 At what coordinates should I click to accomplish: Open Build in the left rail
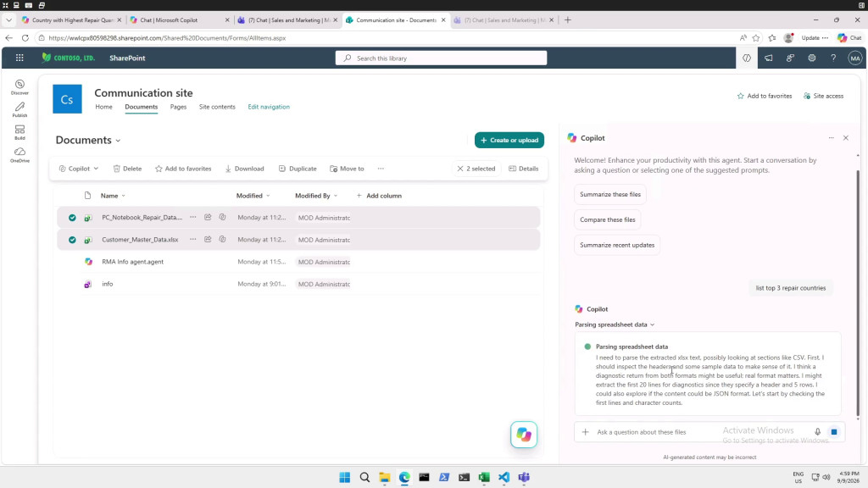[19, 132]
